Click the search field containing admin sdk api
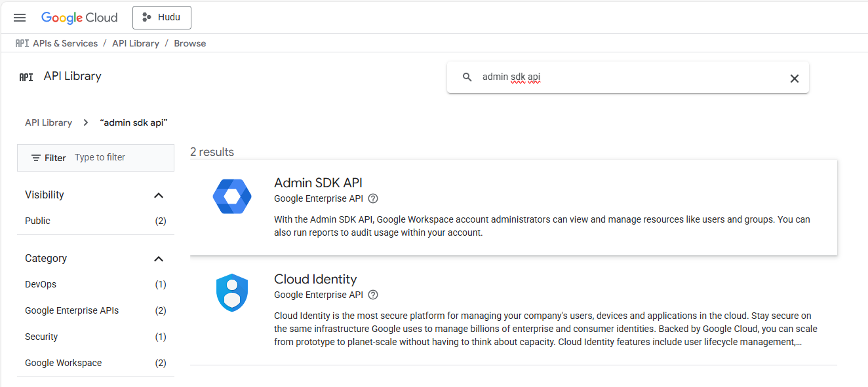The width and height of the screenshot is (868, 387). 629,77
